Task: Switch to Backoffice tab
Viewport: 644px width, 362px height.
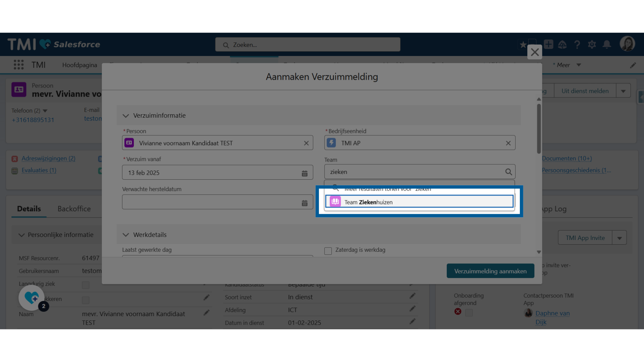Action: coord(74,208)
